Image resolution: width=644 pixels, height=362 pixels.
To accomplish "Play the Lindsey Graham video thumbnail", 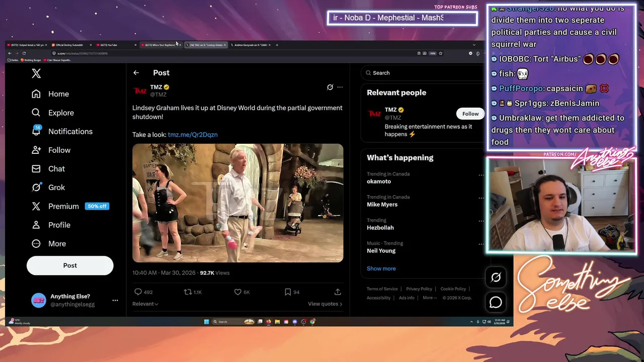I will tap(238, 203).
